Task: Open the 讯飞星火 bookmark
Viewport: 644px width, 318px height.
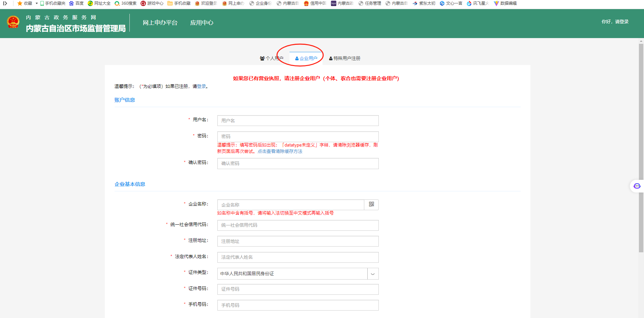Action: [x=478, y=3]
